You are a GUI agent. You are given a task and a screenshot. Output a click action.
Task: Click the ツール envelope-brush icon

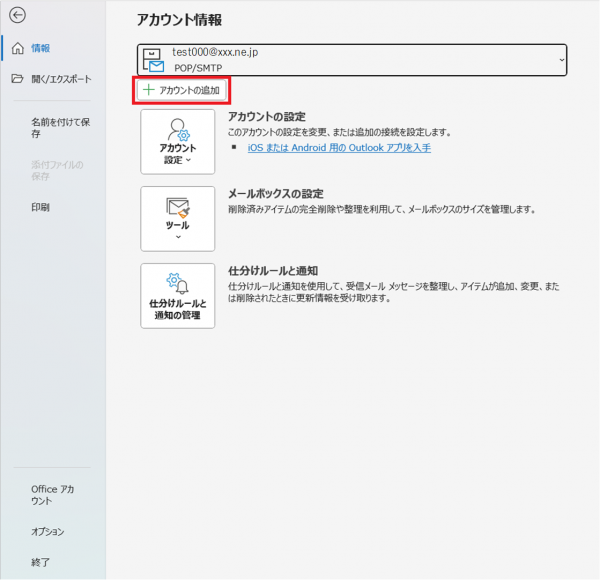point(178,208)
